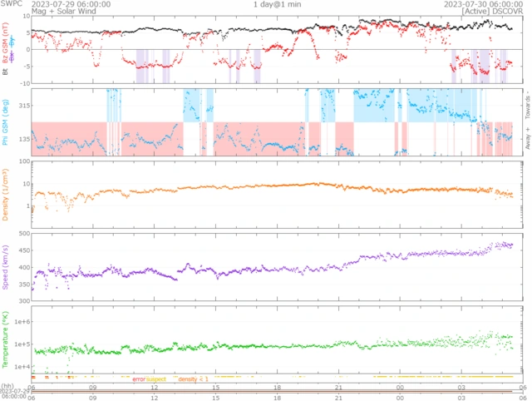This screenshot has width=532, height=401.
Task: Click the 'Bz GSM (nT)' axis label
Action: [x=5, y=42]
